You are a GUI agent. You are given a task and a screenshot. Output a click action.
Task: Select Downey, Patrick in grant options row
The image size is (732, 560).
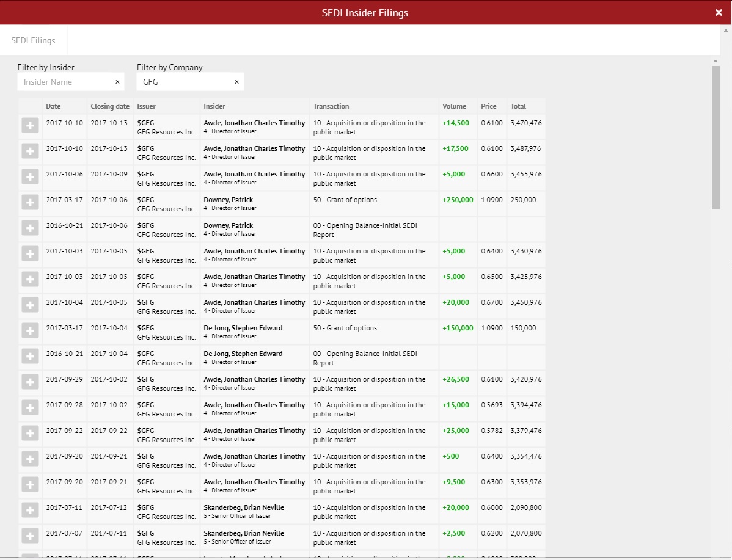coord(229,200)
